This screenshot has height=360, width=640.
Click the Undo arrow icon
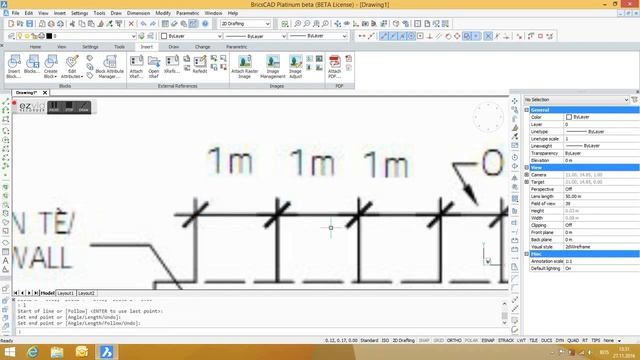point(143,24)
